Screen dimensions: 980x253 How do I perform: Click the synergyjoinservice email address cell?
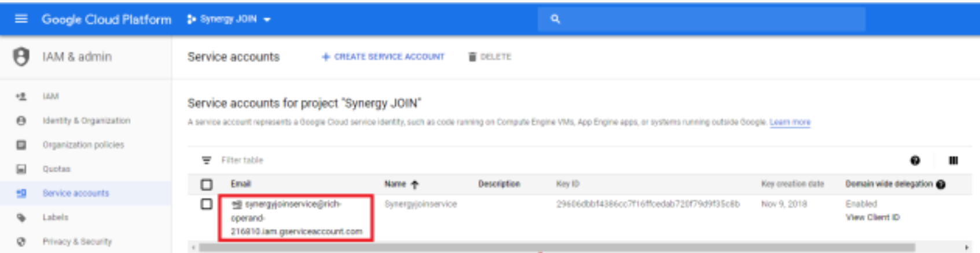(296, 218)
